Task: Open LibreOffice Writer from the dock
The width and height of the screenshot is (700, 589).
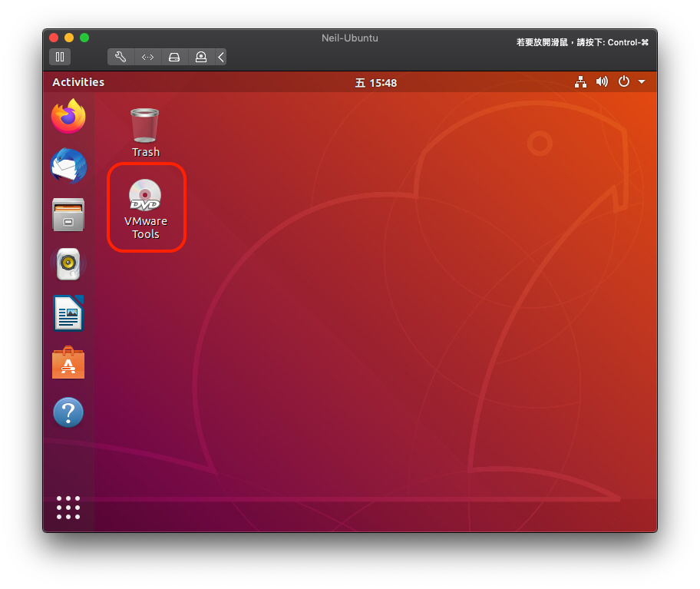Action: 68,313
